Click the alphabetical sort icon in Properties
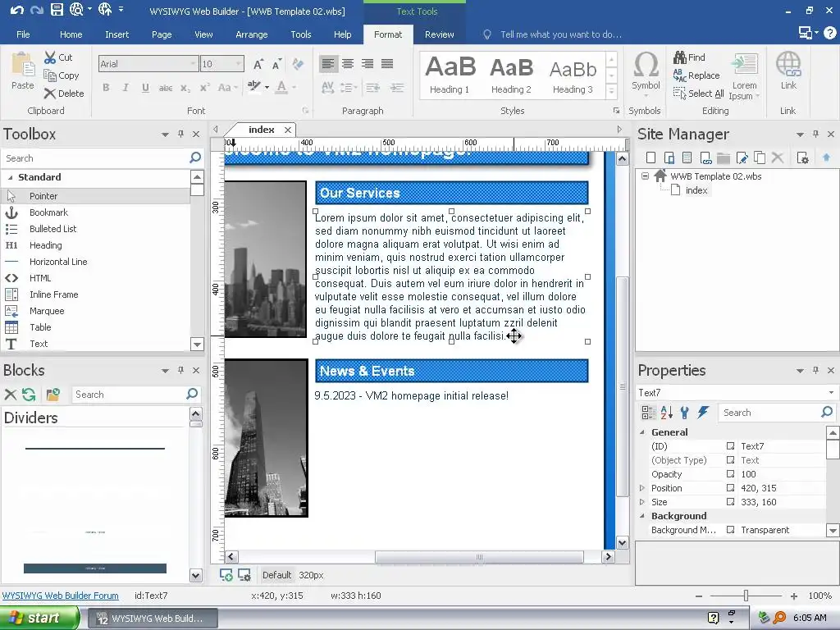 point(666,413)
